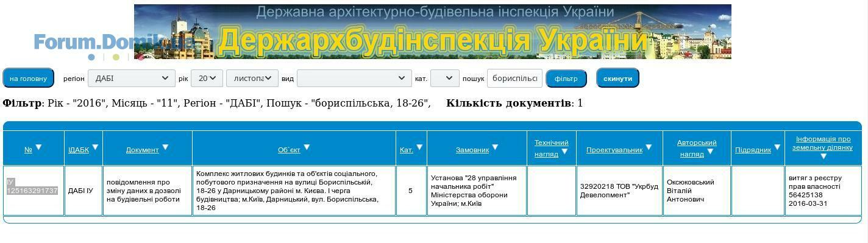
Task: Click sort arrow under Інформація про земельну ділянку
Action: coord(824,157)
